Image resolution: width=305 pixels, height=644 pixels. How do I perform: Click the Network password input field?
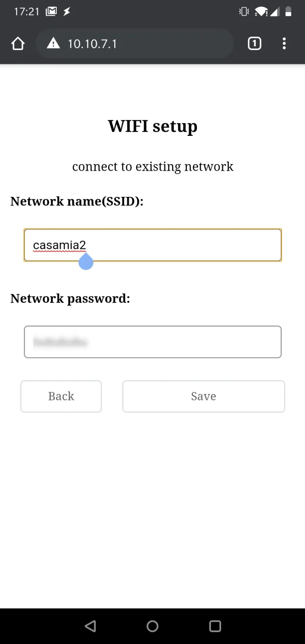pos(152,342)
